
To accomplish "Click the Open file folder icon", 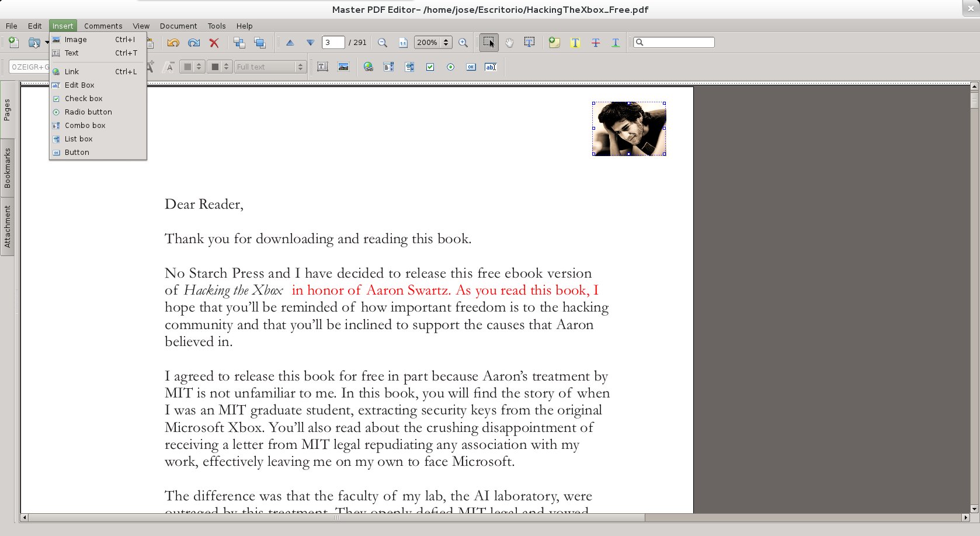I will coord(34,43).
